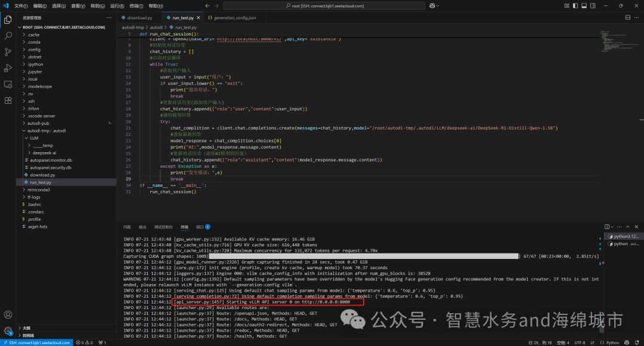644x346 pixels.
Task: Open the 查看(V) menu
Action: click(78, 6)
